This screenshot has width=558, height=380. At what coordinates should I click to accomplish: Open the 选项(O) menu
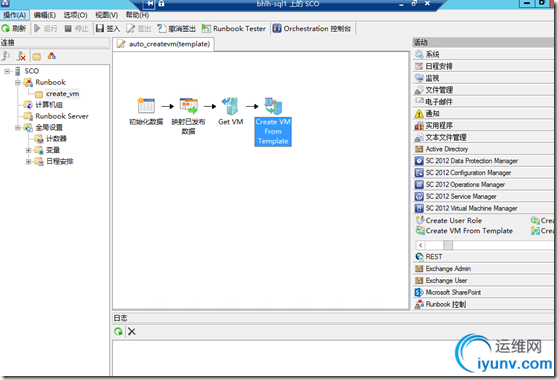[75, 15]
